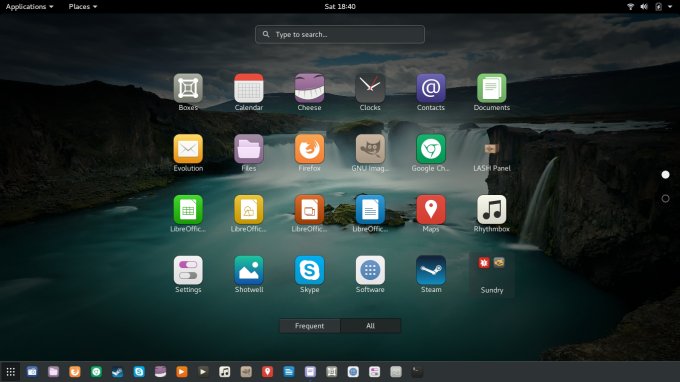Open Rhythmbox music note in dock
The height and width of the screenshot is (382, 680).
(x=225, y=372)
